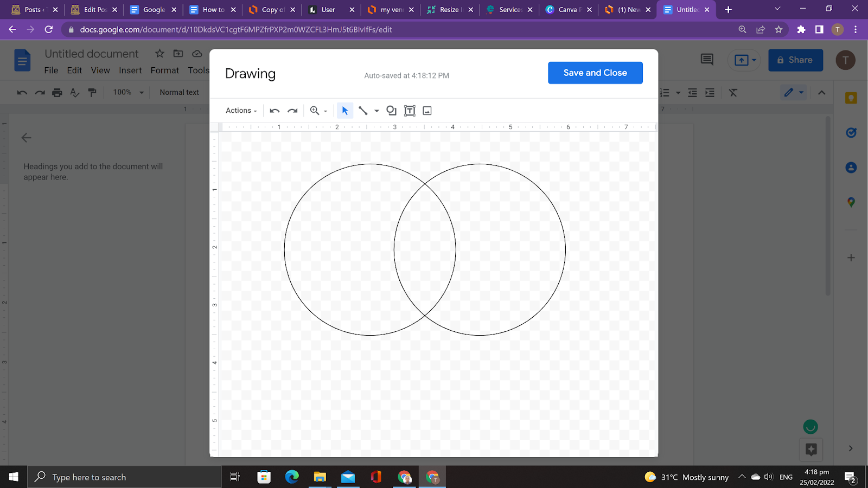Image resolution: width=868 pixels, height=488 pixels.
Task: Open the Shape tool in drawing toolbar
Action: pyautogui.click(x=391, y=111)
